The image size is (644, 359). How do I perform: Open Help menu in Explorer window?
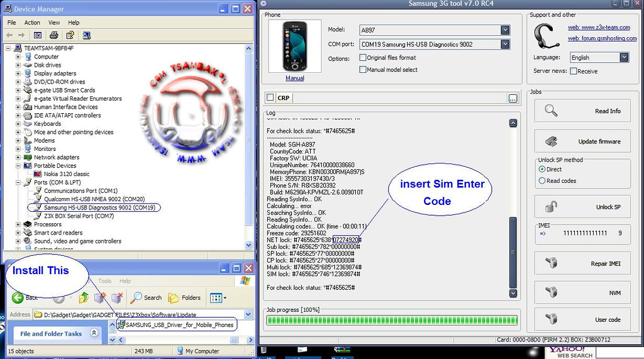coord(125,281)
